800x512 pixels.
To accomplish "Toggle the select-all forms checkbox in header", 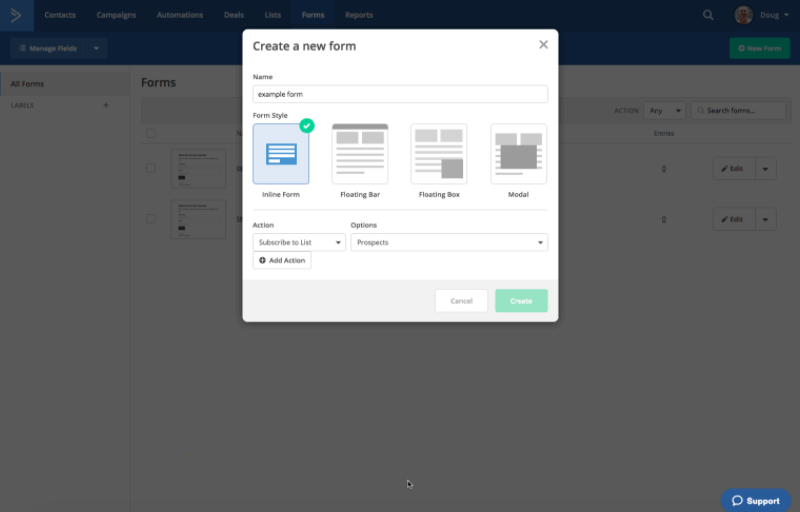I will [151, 134].
